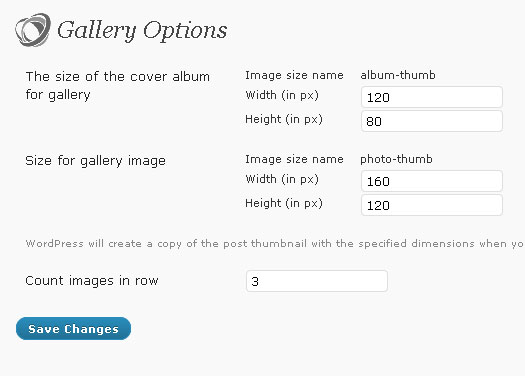Focus the album-thumb Height field showing 80
This screenshot has width=525, height=376.
432,121
